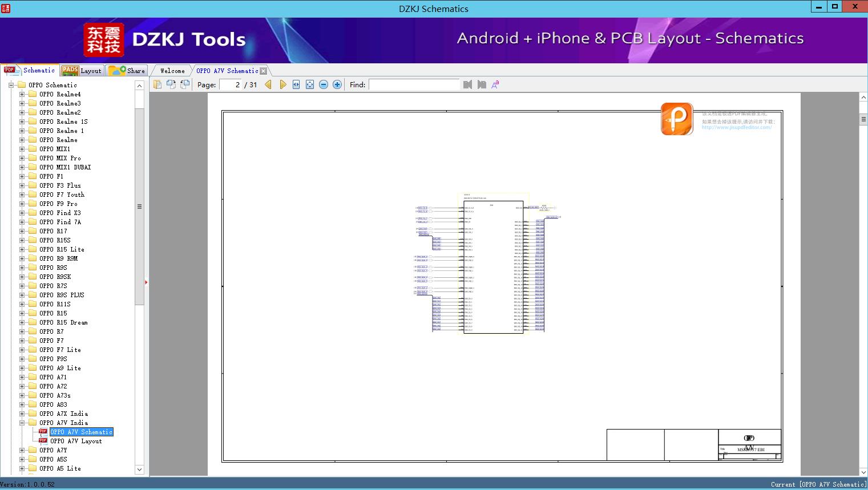Expand the OPPO Find X3 folder
The height and width of the screenshot is (490, 868).
(22, 213)
